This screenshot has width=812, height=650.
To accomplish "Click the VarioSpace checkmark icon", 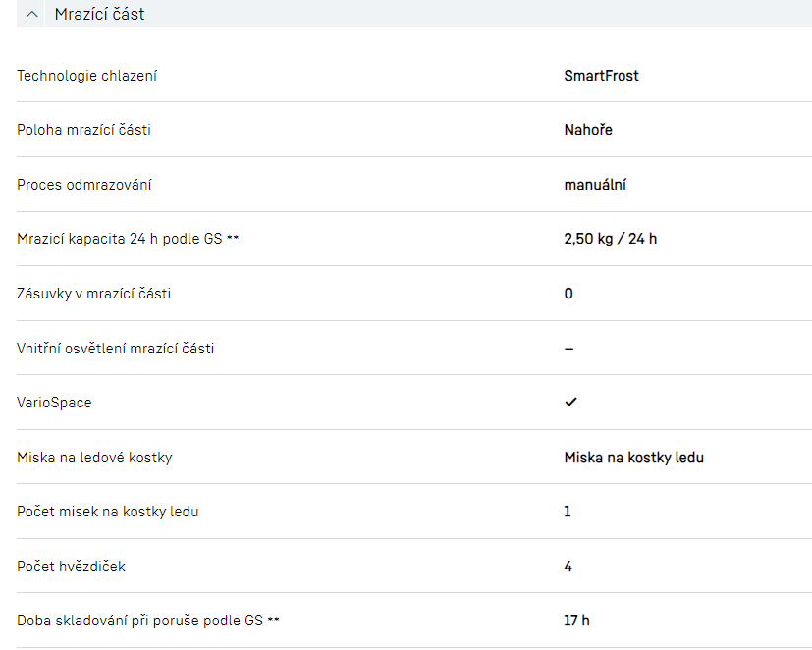I will click(x=570, y=403).
